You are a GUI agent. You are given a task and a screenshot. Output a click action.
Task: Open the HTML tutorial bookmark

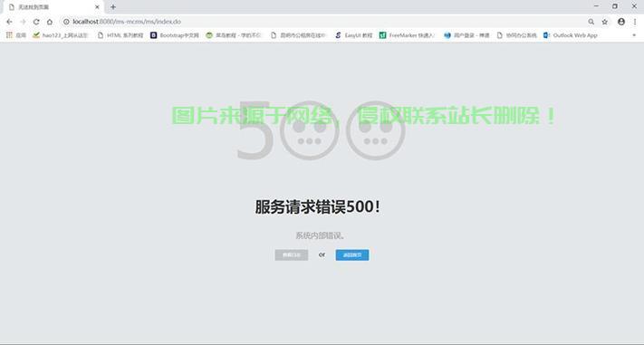tap(120, 35)
